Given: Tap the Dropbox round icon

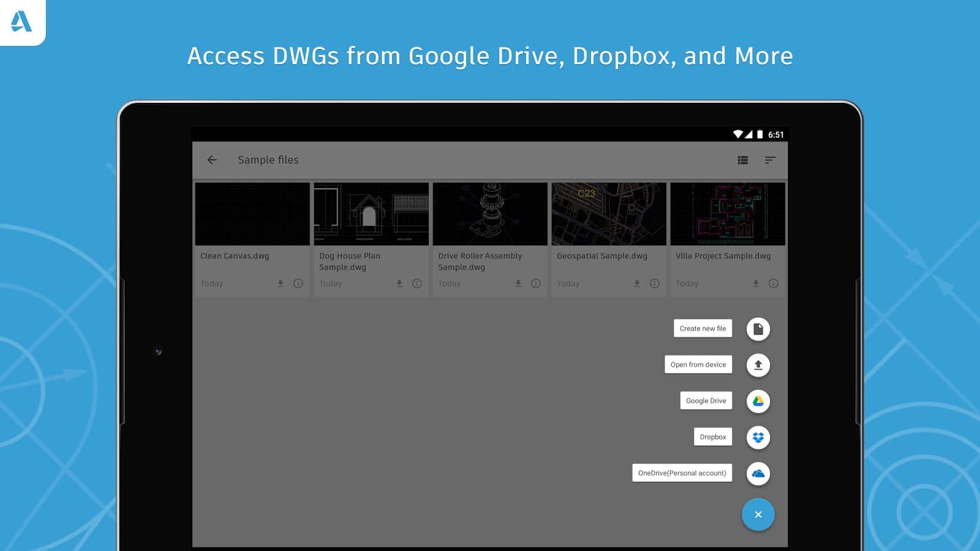Looking at the screenshot, I should click(x=758, y=437).
